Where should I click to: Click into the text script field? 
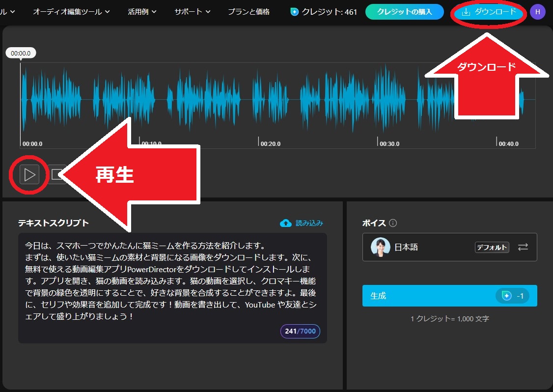(172, 288)
